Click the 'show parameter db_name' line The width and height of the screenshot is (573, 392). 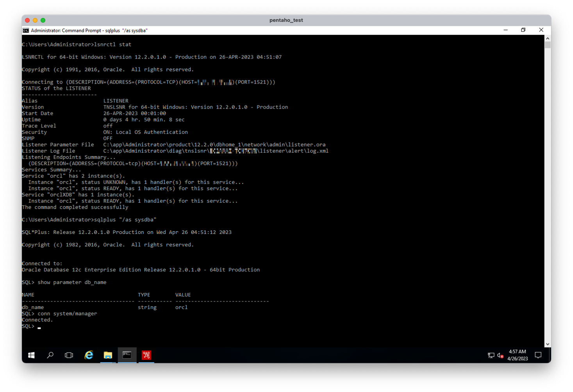coord(64,282)
